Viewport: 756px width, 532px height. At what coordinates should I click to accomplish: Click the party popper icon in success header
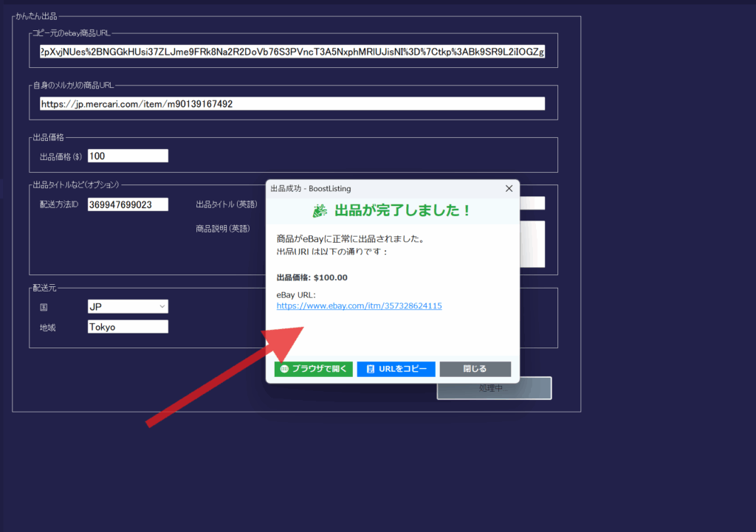tap(320, 211)
